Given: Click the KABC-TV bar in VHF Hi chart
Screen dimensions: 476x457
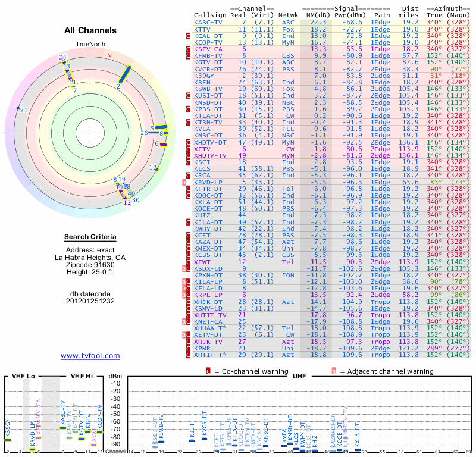Looking at the screenshot, I should tap(63, 428).
